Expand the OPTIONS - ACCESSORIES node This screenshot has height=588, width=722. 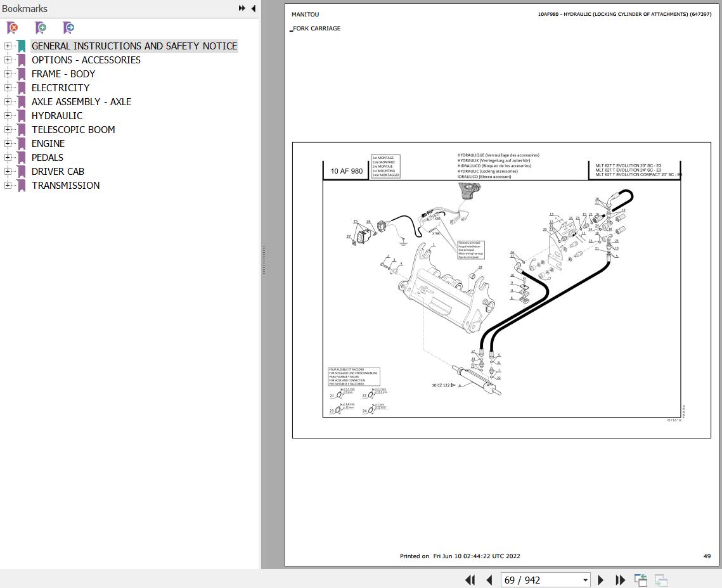(x=8, y=60)
